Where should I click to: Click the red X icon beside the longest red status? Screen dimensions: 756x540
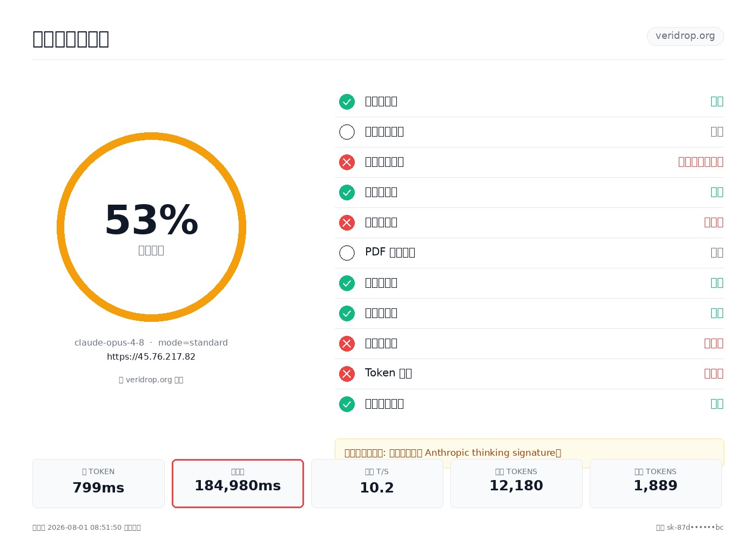[x=347, y=162]
